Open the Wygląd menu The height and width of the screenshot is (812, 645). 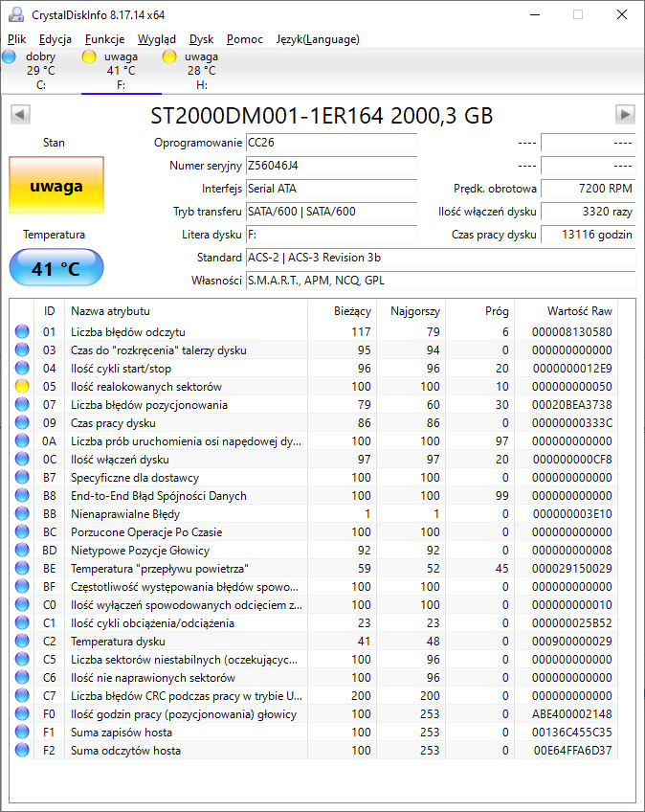pos(156,39)
